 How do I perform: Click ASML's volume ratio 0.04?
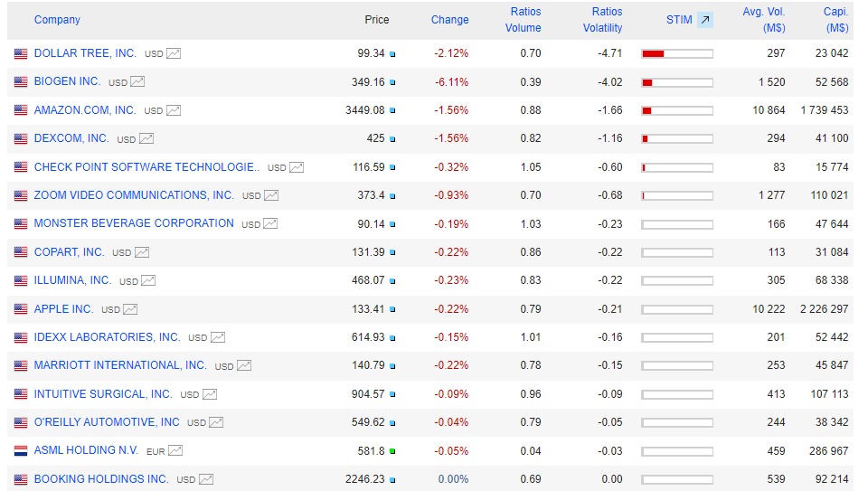click(x=531, y=450)
